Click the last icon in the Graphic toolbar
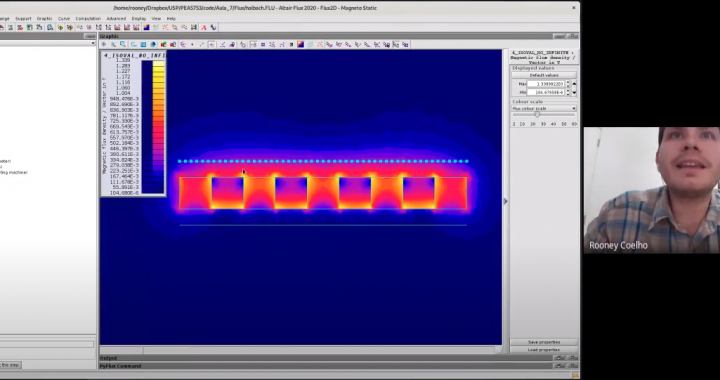 (x=405, y=45)
